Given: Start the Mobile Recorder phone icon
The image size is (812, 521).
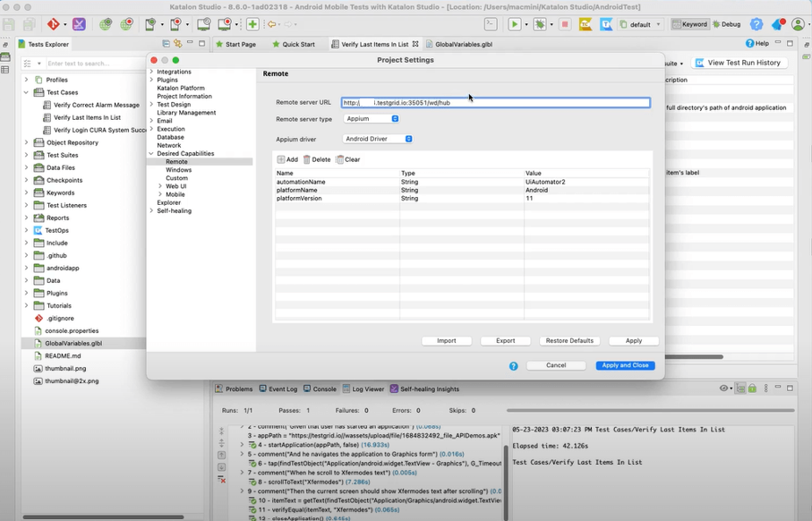Looking at the screenshot, I should click(x=176, y=24).
